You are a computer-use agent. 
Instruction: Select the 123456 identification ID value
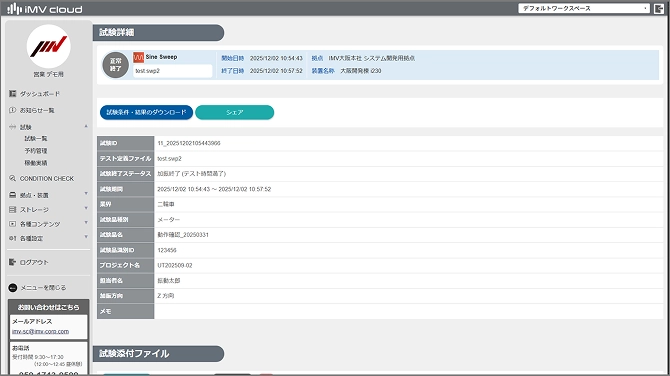pyautogui.click(x=167, y=250)
